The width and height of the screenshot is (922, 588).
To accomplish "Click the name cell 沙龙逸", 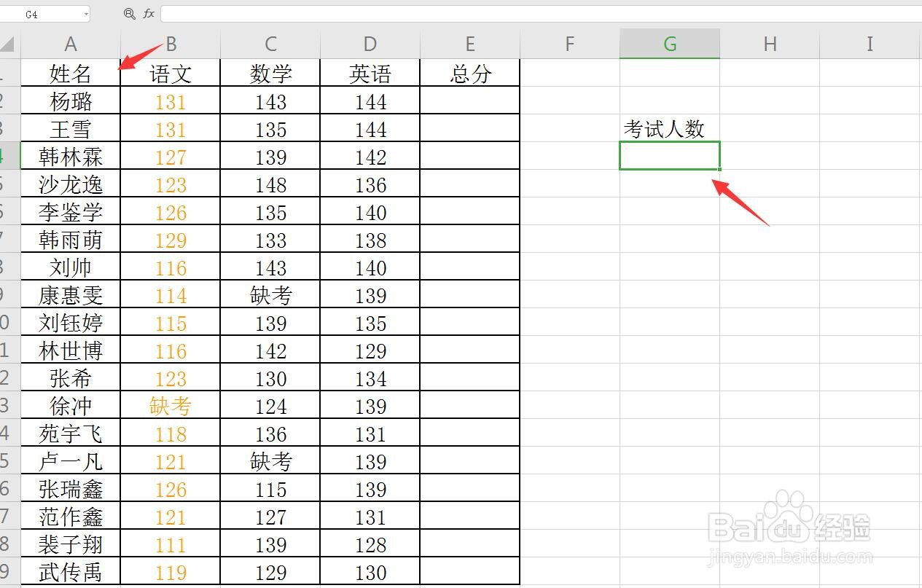I will tap(71, 184).
